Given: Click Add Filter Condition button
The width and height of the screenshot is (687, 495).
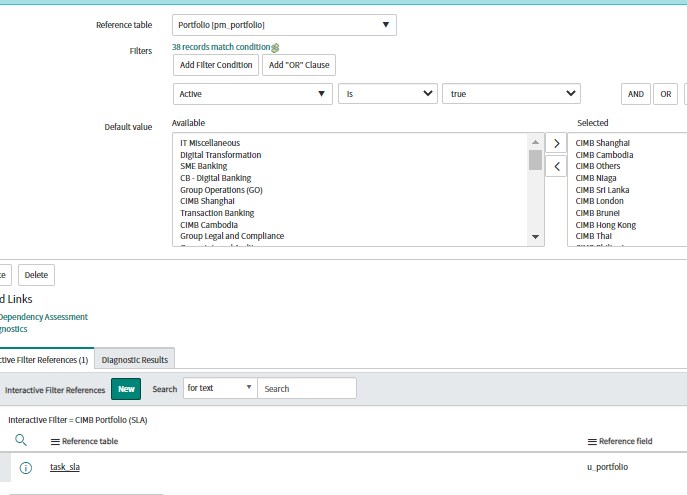Looking at the screenshot, I should click(x=216, y=65).
